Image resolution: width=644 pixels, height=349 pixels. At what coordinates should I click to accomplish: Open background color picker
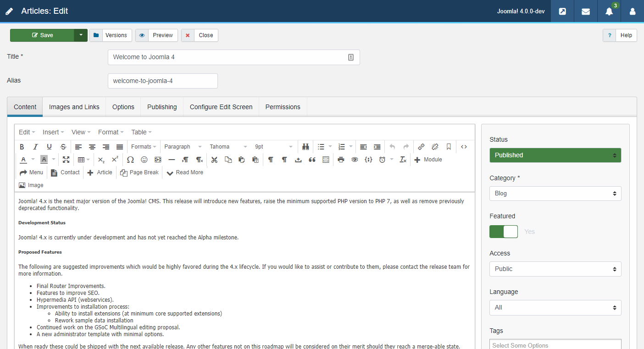[44, 160]
